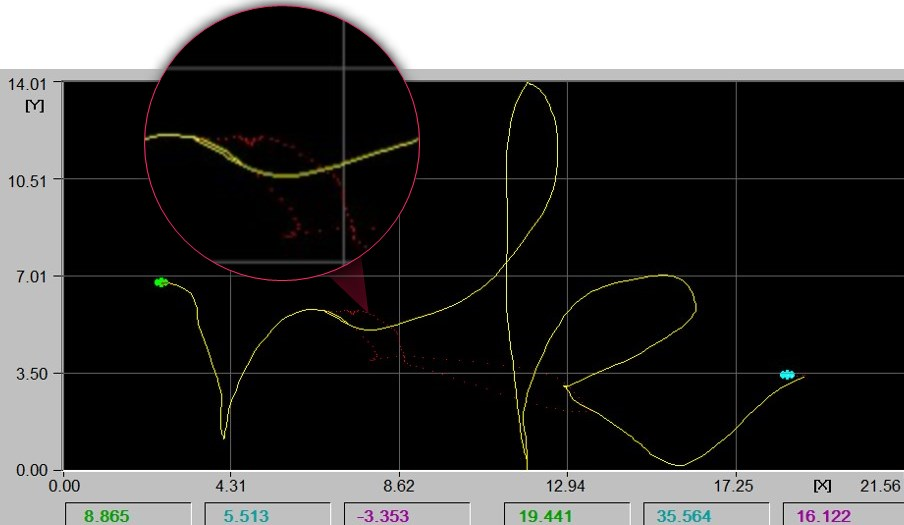Click the cyan end point marker
The height and width of the screenshot is (525, 904).
(x=787, y=375)
